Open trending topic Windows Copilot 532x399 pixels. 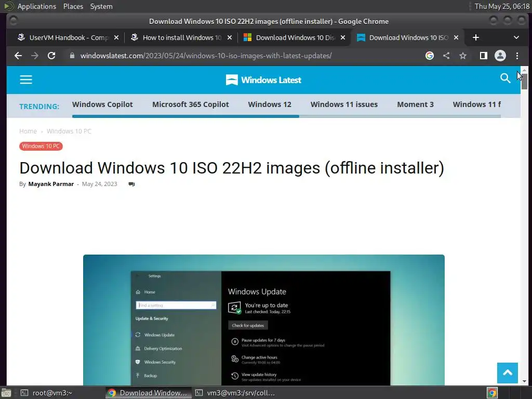102,104
